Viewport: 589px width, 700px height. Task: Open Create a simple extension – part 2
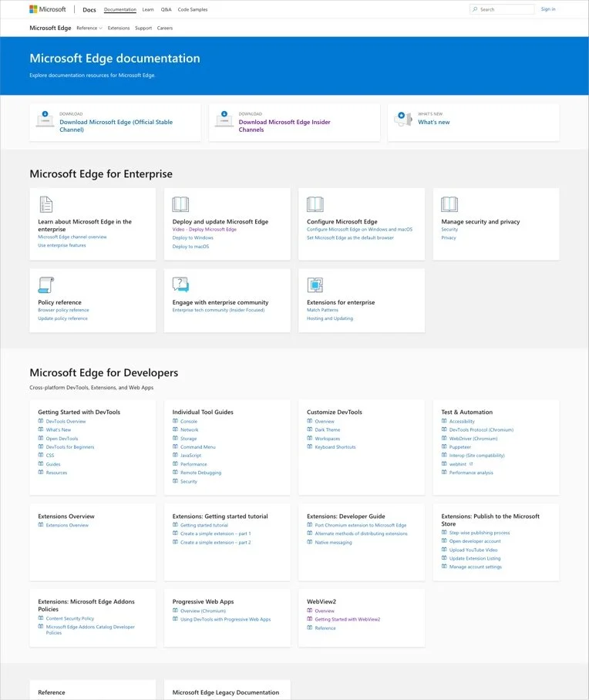[x=216, y=543]
